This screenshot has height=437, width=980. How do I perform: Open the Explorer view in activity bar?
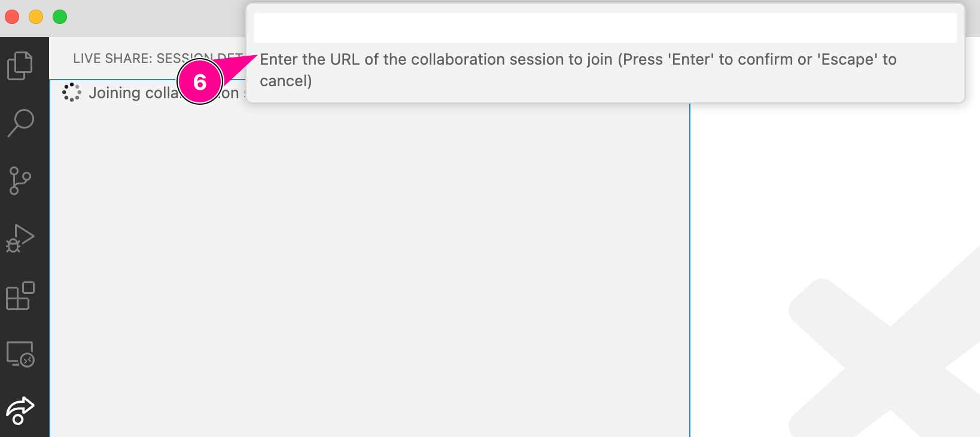[20, 65]
